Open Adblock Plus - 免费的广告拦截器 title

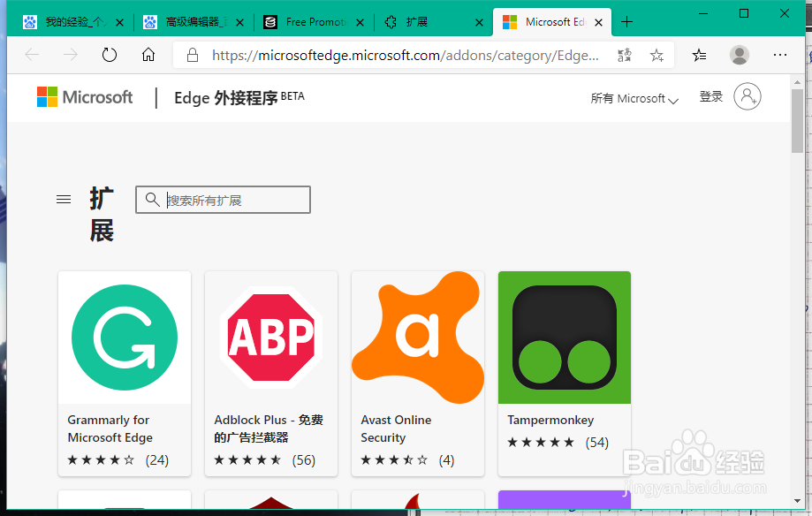coord(269,429)
